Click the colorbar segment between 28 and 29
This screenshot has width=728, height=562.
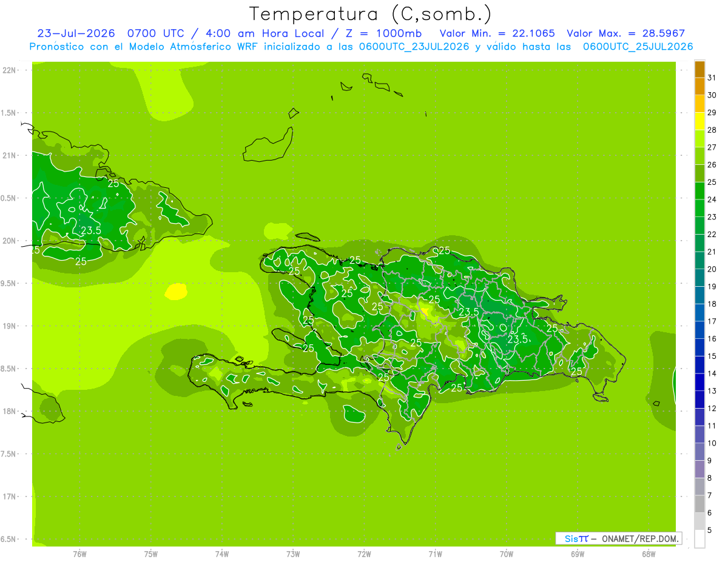(x=699, y=121)
